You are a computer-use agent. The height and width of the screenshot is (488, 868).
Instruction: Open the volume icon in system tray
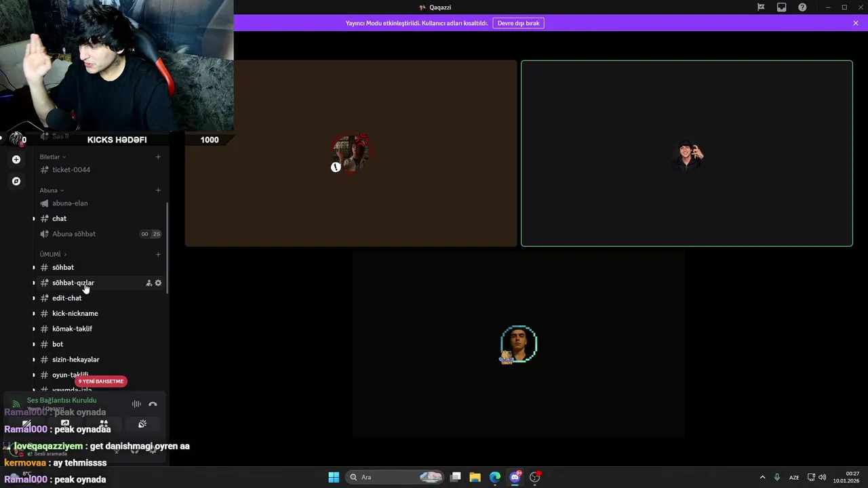(822, 477)
